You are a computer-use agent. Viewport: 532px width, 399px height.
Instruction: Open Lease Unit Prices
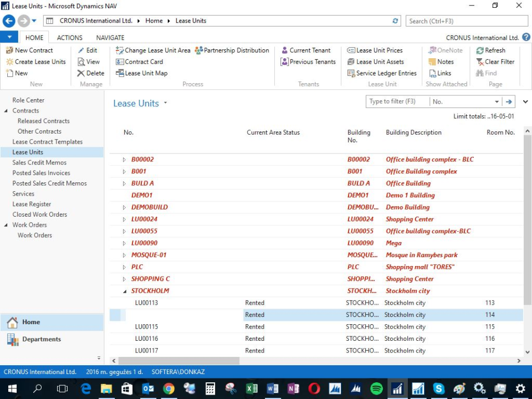click(375, 50)
